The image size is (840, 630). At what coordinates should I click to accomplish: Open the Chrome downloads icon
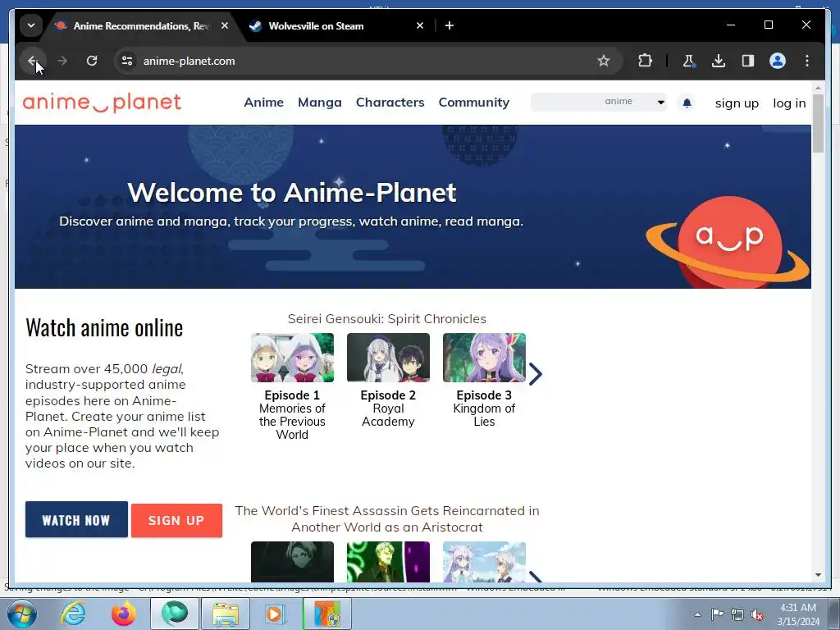point(719,61)
